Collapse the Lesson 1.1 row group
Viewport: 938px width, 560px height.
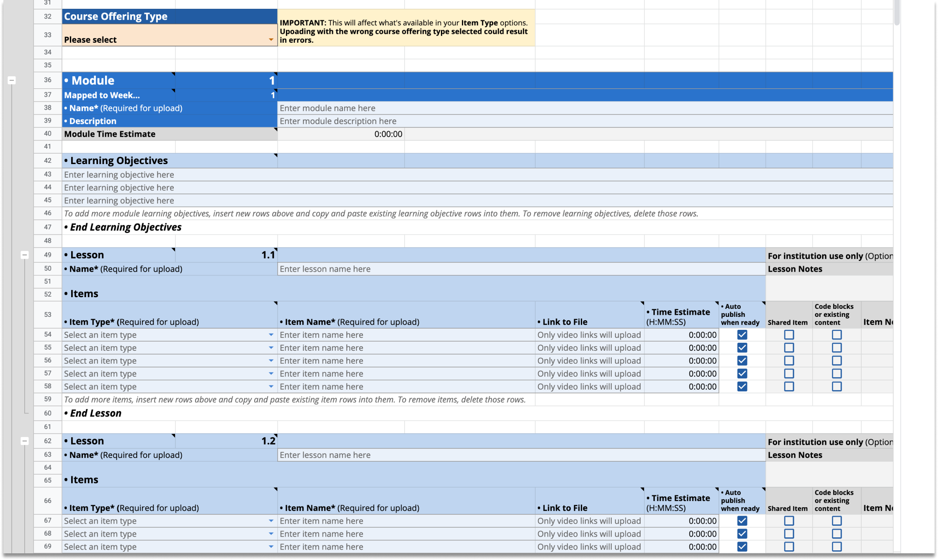(25, 255)
